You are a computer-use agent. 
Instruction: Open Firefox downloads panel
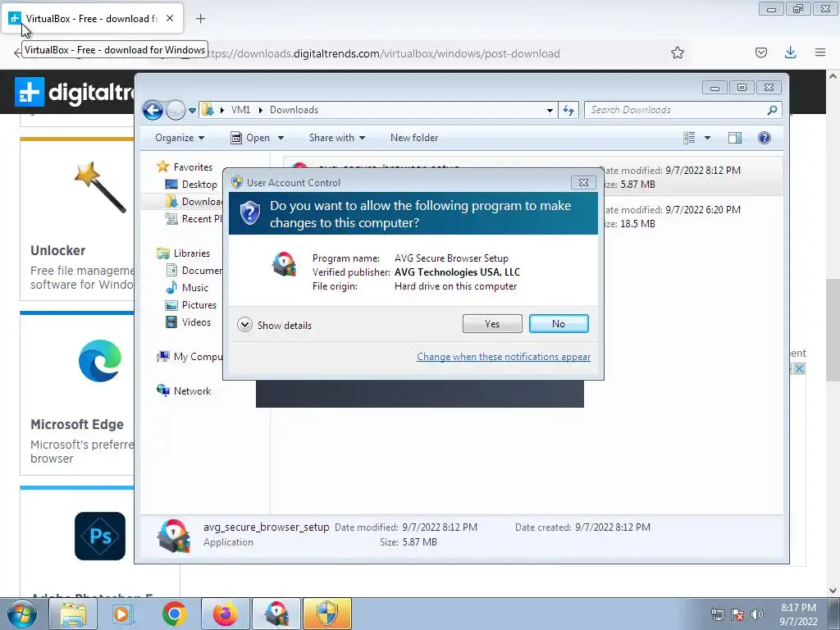point(790,52)
